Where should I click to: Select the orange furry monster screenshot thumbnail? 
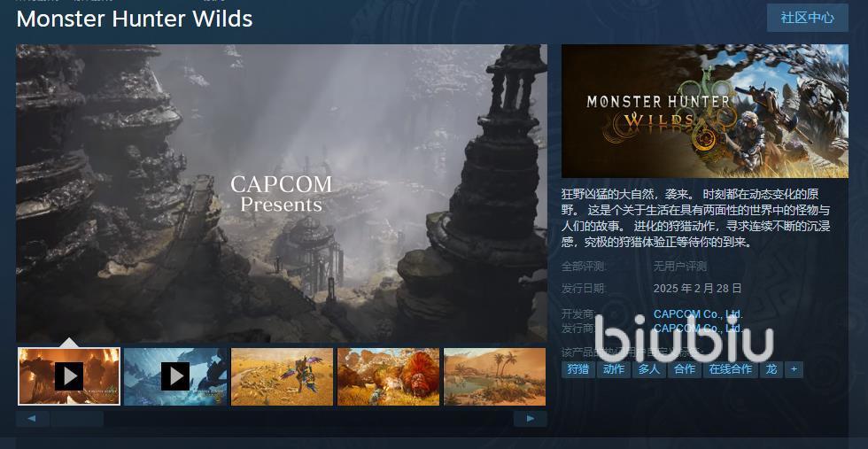[x=389, y=376]
